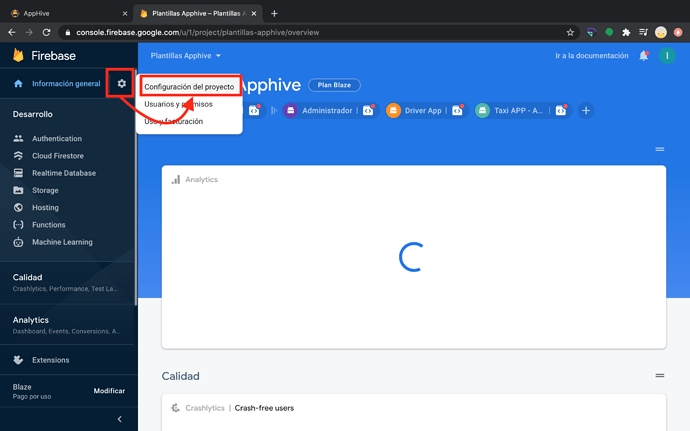Expand the Plantillas Apphive project dropdown

[x=186, y=56]
